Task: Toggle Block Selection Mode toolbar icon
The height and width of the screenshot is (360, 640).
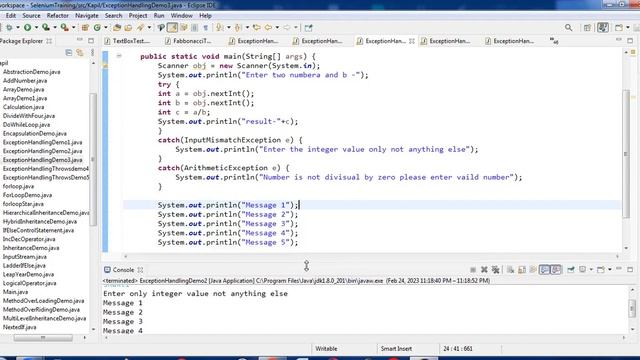Action: point(195,28)
